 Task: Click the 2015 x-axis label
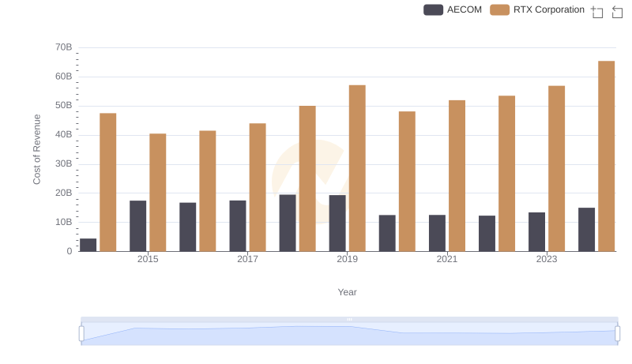pos(148,259)
